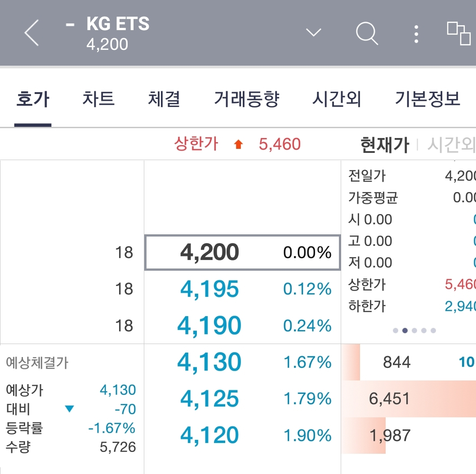Open the three-dot more options menu
This screenshot has width=476, height=474.
pos(416,34)
